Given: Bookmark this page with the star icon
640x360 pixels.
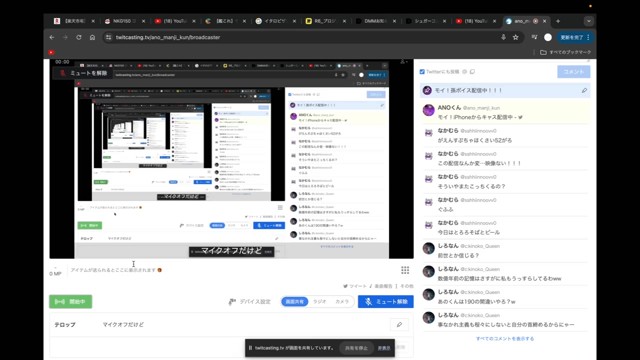Looking at the screenshot, I should 516,37.
